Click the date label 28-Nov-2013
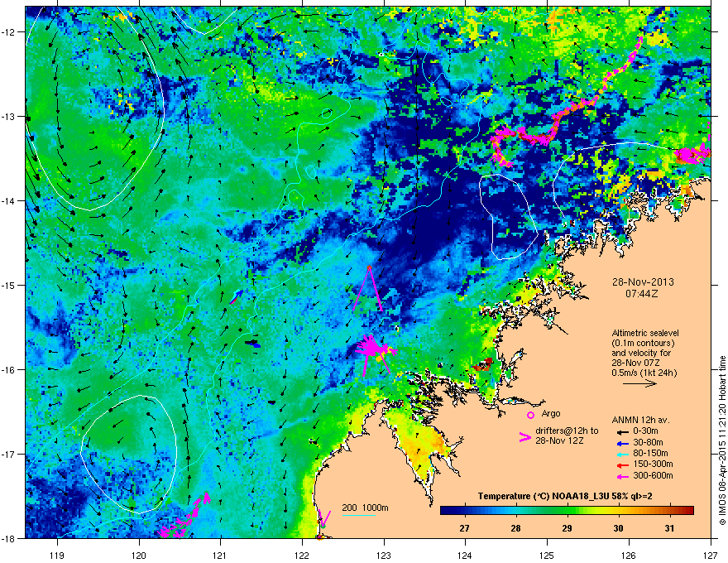Image resolution: width=728 pixels, height=563 pixels. (x=643, y=282)
